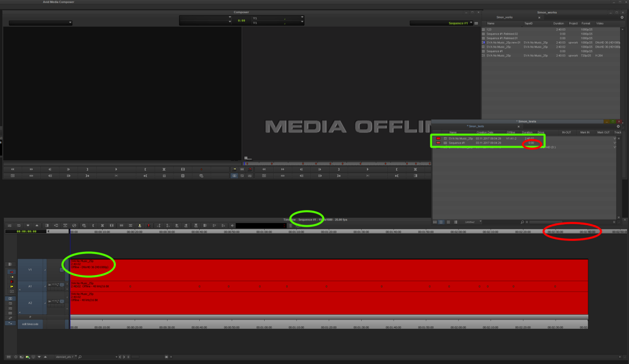Click the Mark IN column button in Simon_tests
The image size is (629, 364).
[x=584, y=131]
